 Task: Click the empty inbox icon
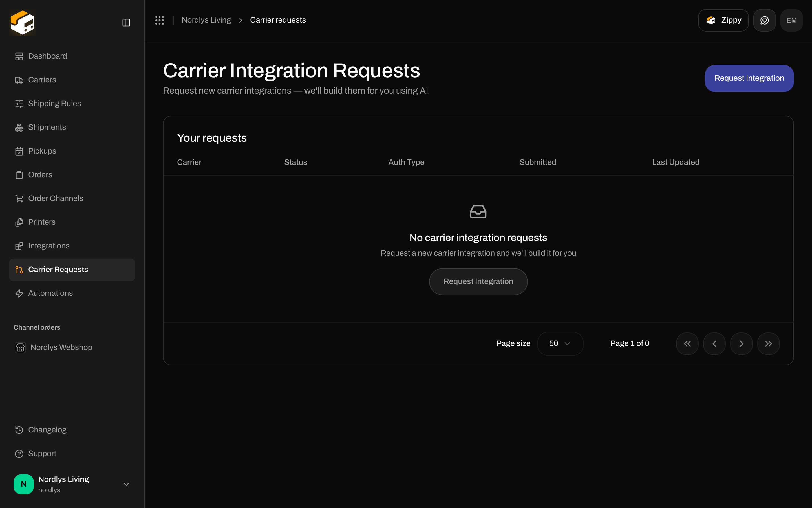478,212
